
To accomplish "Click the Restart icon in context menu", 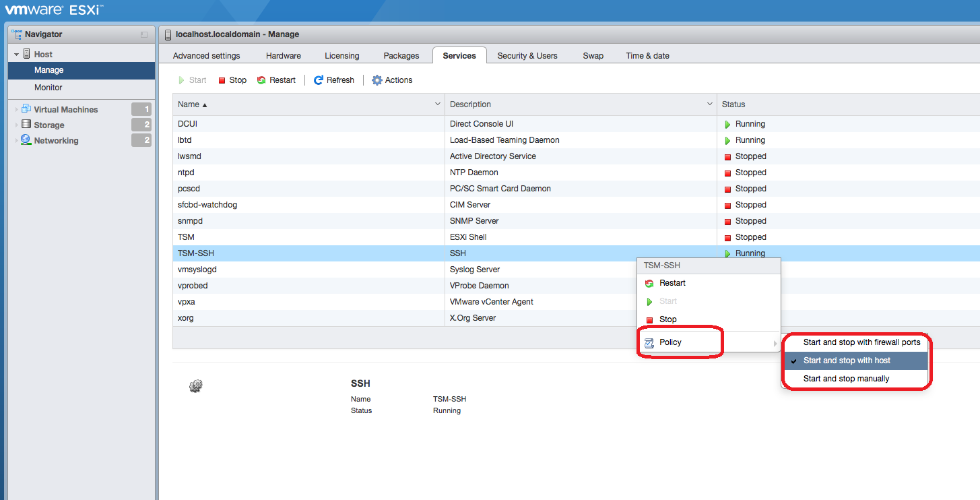I will pos(649,284).
